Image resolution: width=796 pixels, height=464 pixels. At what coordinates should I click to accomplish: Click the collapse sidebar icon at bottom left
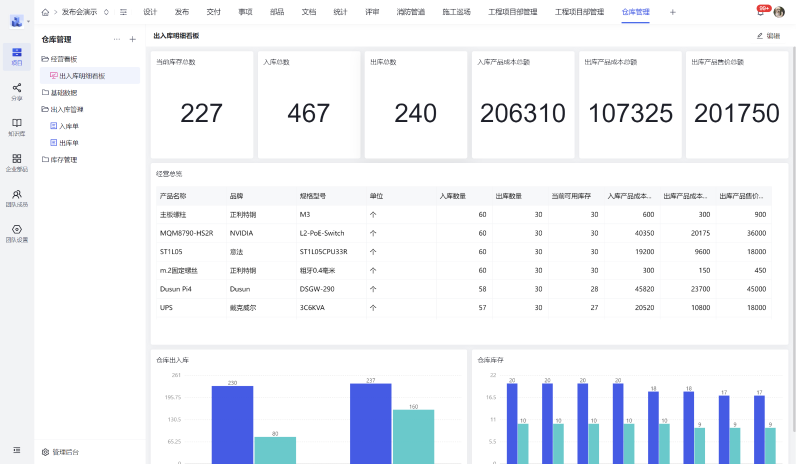click(x=17, y=451)
